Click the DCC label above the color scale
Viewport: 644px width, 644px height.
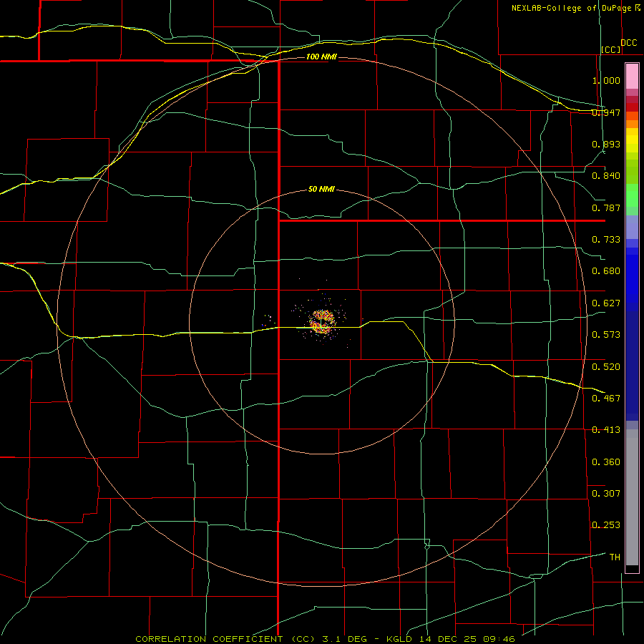pyautogui.click(x=628, y=43)
